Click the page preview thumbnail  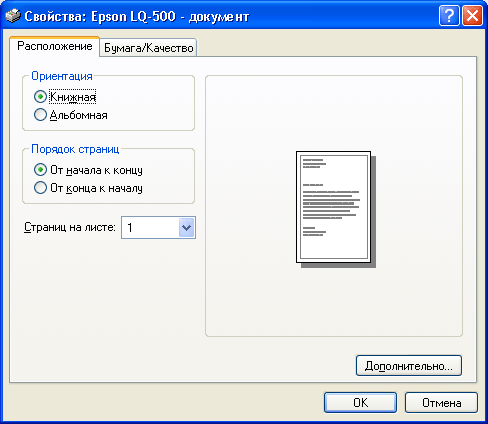tap(336, 209)
